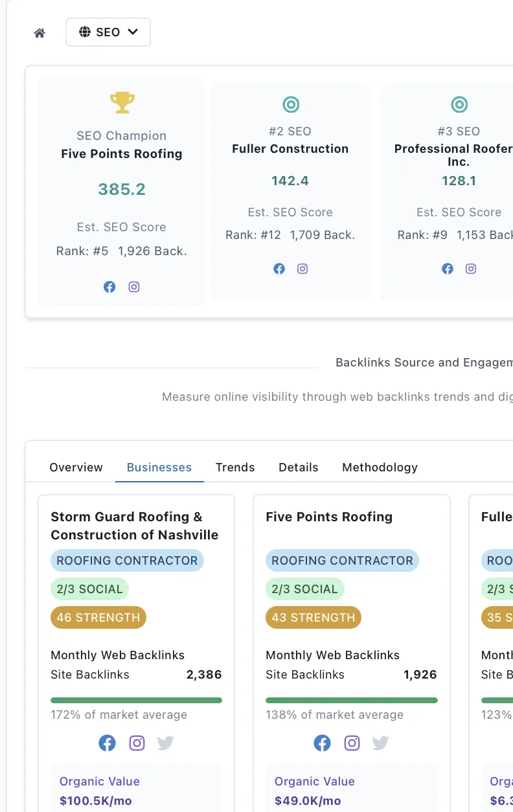Click the home icon
This screenshot has width=513, height=812.
pos(40,33)
